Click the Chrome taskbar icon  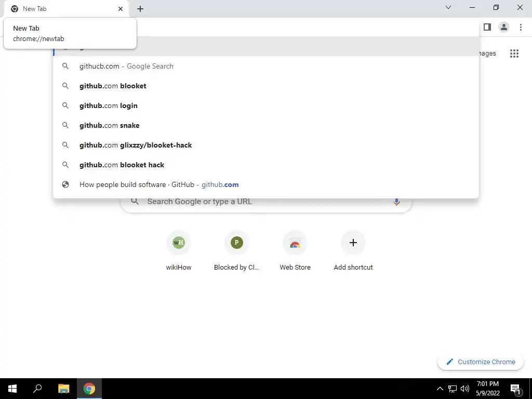(89, 389)
